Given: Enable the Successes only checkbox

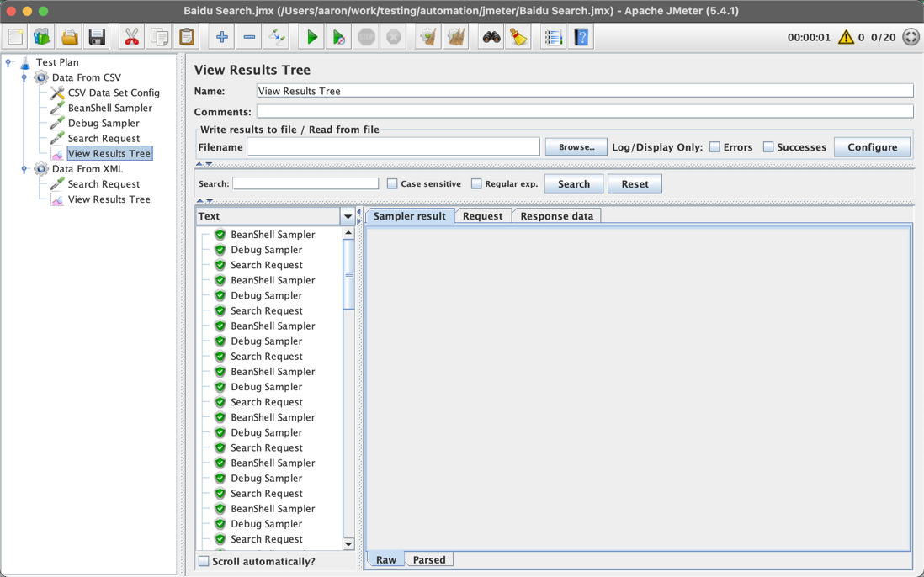Looking at the screenshot, I should tap(768, 147).
